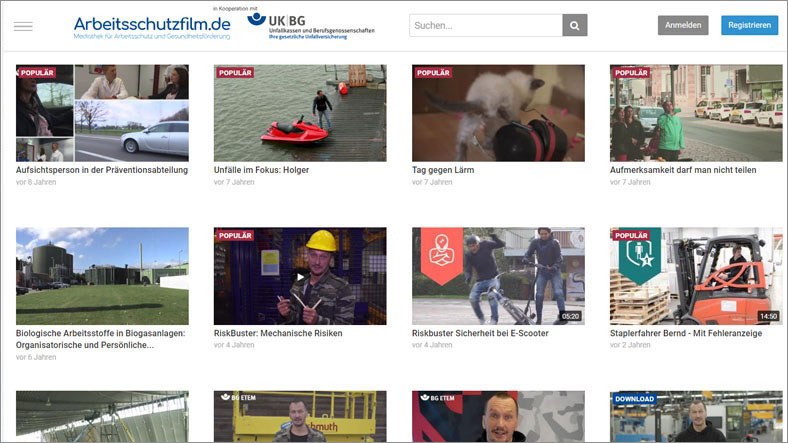Open the jet ski video thumbnail

pos(300,114)
